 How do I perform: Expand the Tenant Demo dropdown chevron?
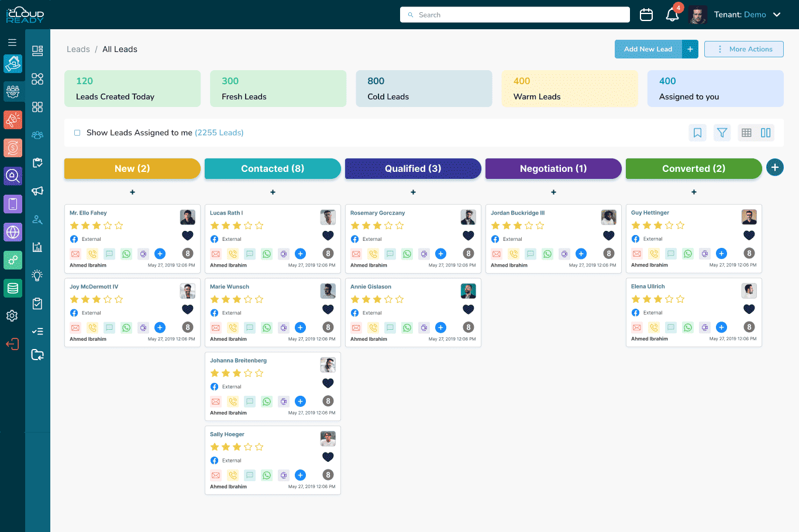pos(777,15)
